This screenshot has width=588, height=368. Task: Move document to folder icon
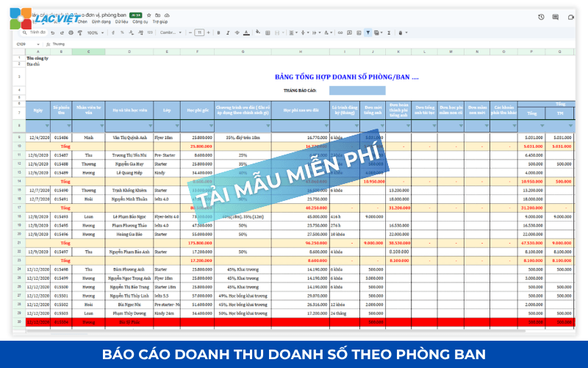coord(158,15)
